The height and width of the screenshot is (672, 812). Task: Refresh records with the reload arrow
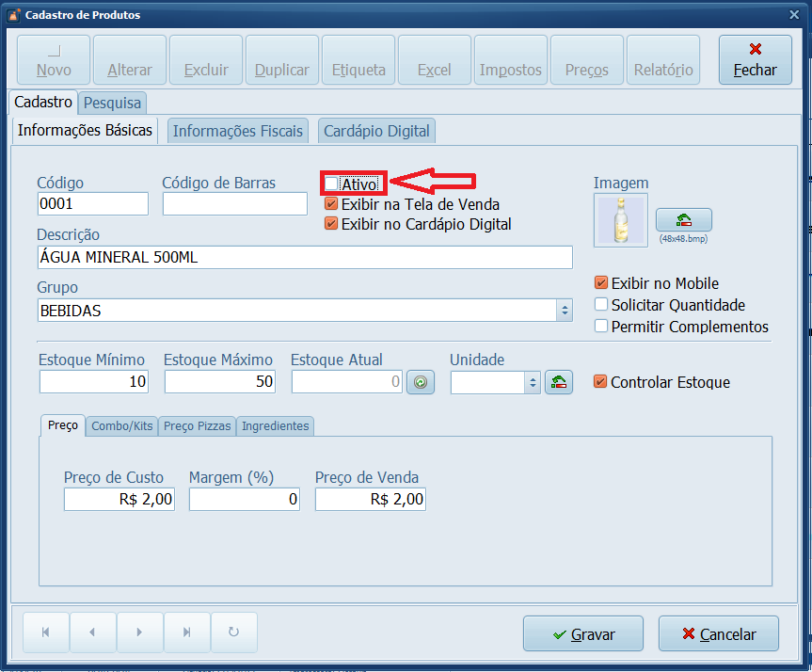(233, 632)
